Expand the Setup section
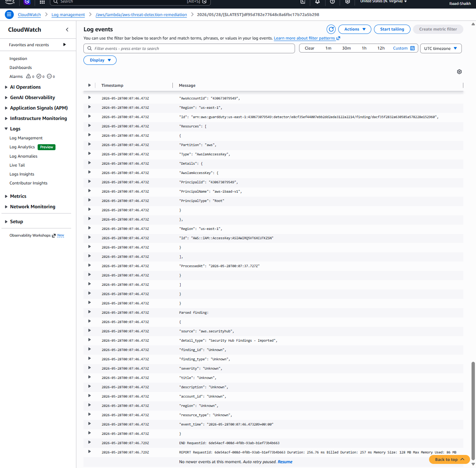This screenshot has width=476, height=468. click(x=6, y=222)
